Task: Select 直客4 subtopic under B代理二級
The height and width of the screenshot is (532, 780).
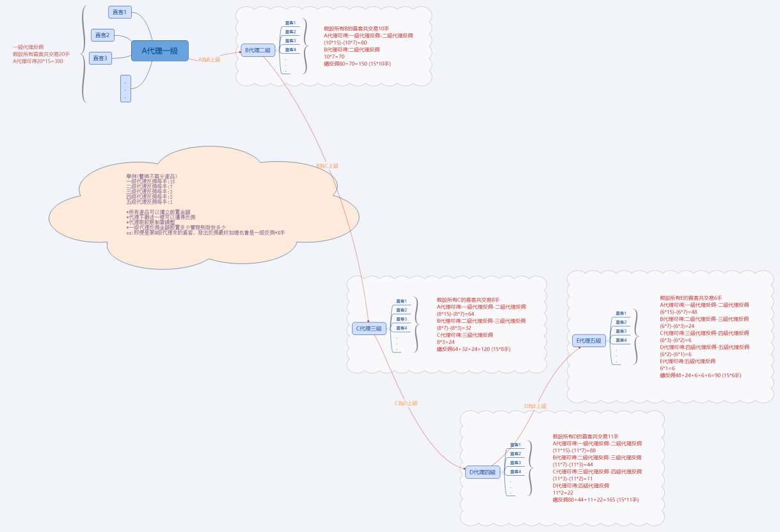Action: pos(291,49)
